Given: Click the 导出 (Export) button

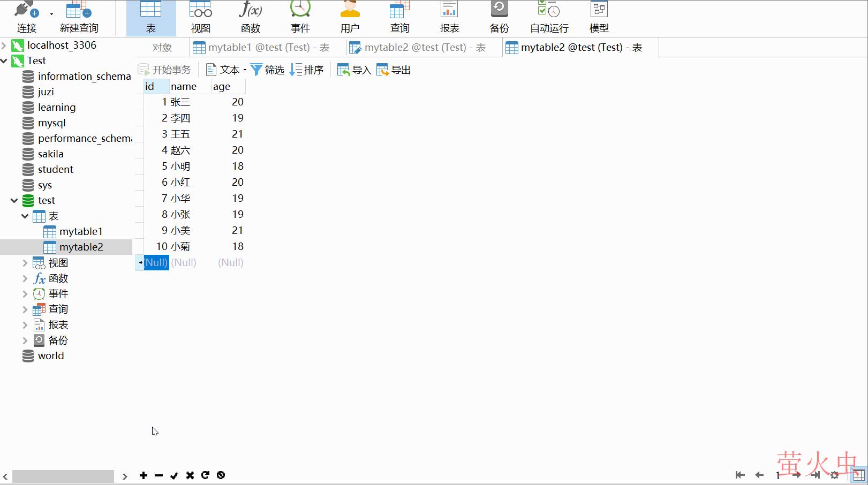Looking at the screenshot, I should coord(393,69).
